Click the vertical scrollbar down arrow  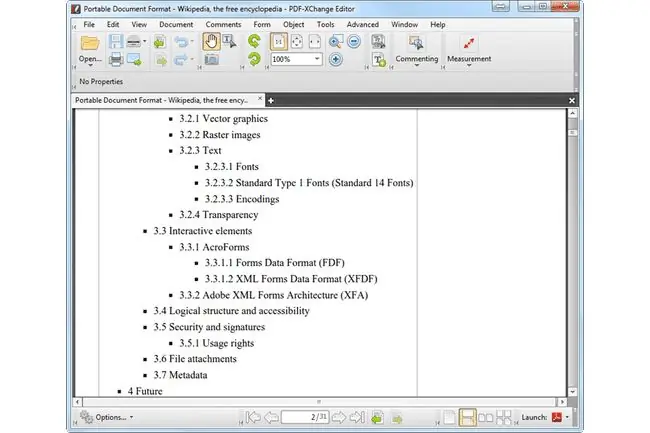click(x=572, y=392)
